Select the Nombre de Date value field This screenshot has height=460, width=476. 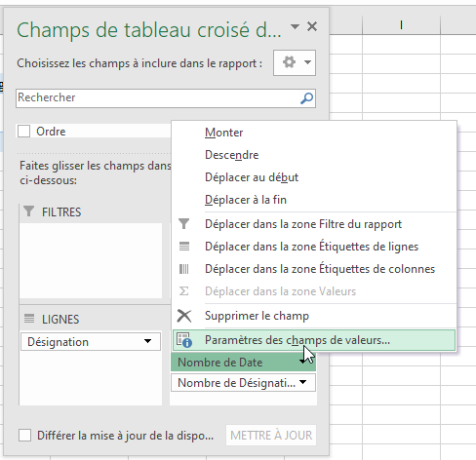(243, 363)
